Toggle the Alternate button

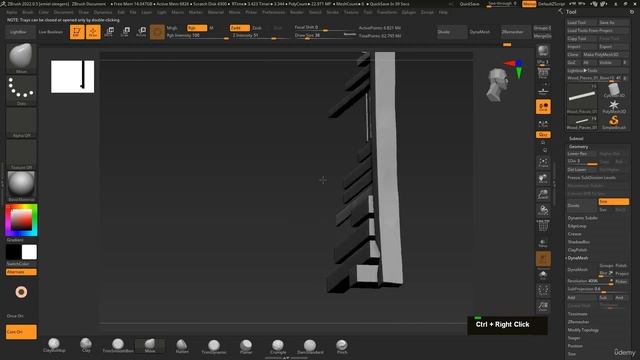pos(21,272)
